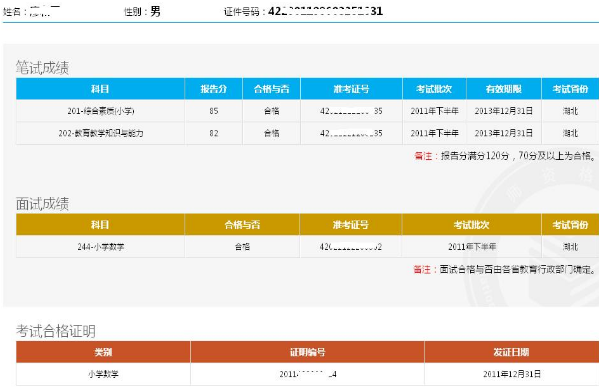This screenshot has height=388, width=600.
Task: Select the score 82 cell
Action: [214, 133]
